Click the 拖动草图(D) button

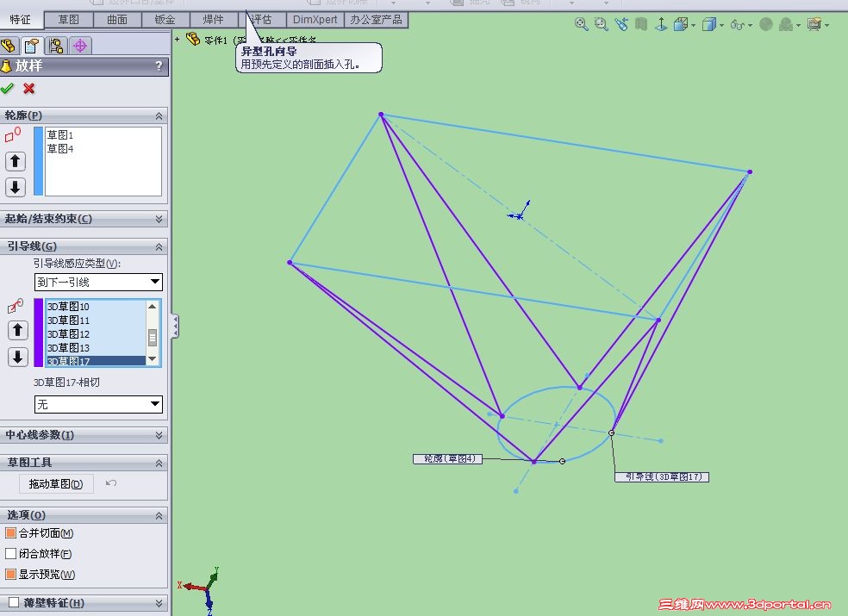click(56, 483)
